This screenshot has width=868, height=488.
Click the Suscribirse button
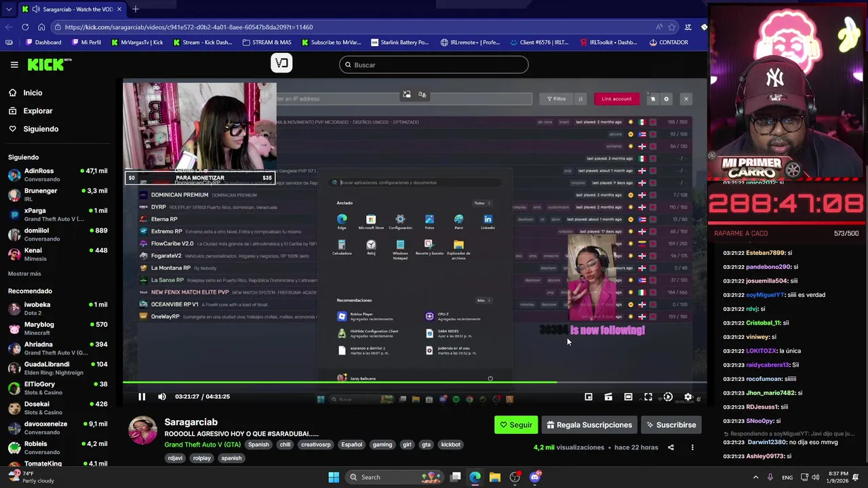[671, 425]
